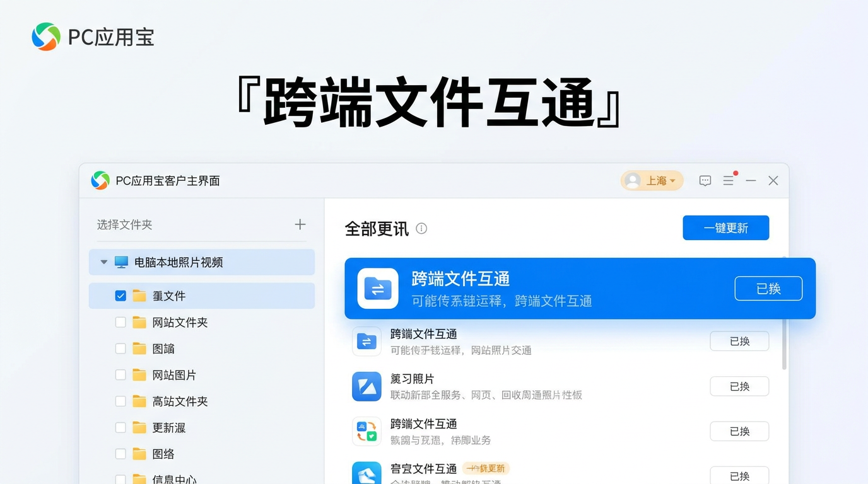The image size is (868, 484).
Task: Click the 图络 folder name
Action: [x=163, y=454]
